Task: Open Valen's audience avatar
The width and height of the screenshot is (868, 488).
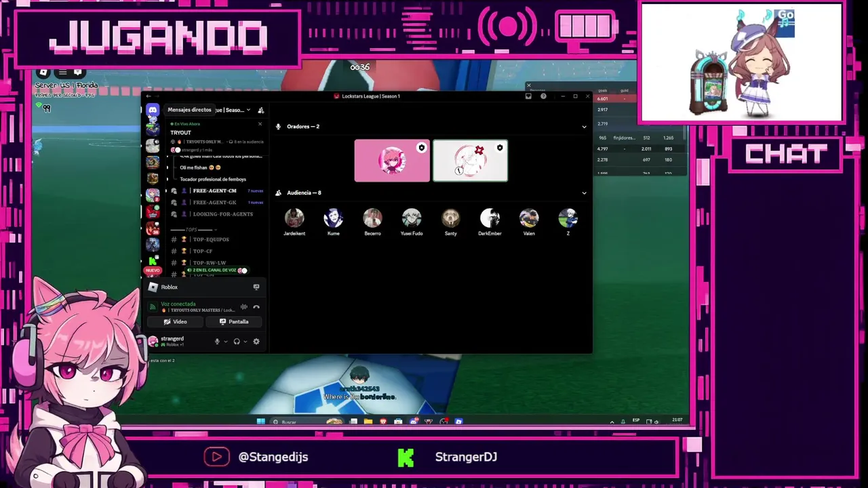Action: 529,218
